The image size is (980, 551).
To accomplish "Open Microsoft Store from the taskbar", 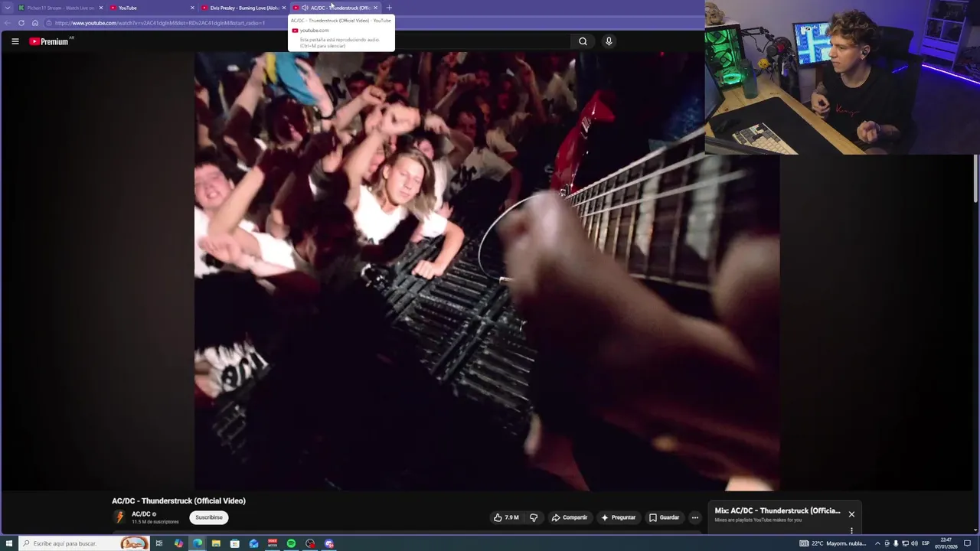I will (235, 543).
